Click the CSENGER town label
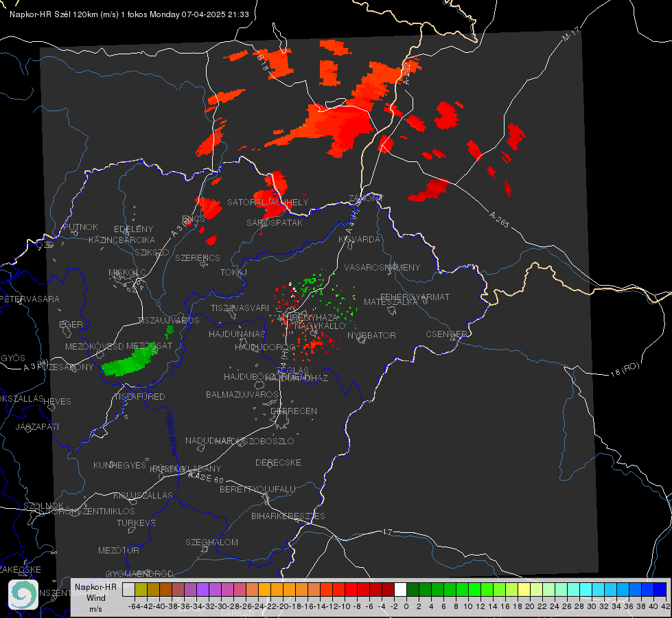The height and width of the screenshot is (618, 672). [x=446, y=334]
